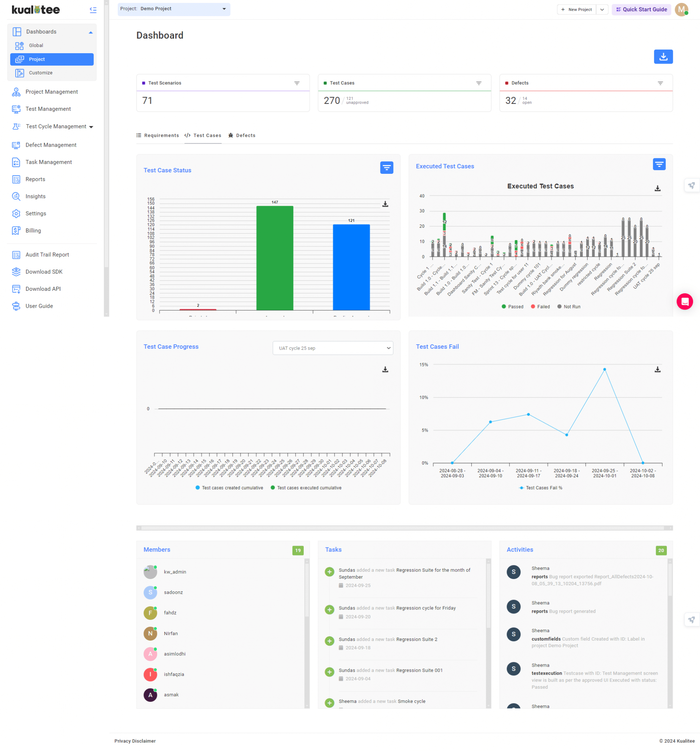Toggle the Passed legend on Executed Test Cases
The width and height of the screenshot is (700, 751).
[x=513, y=306]
